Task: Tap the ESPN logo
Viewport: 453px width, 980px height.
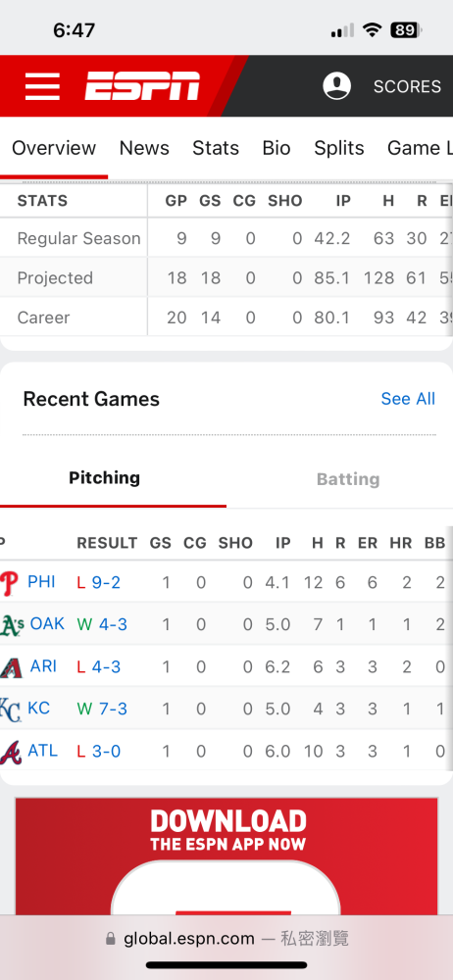Action: coord(142,86)
